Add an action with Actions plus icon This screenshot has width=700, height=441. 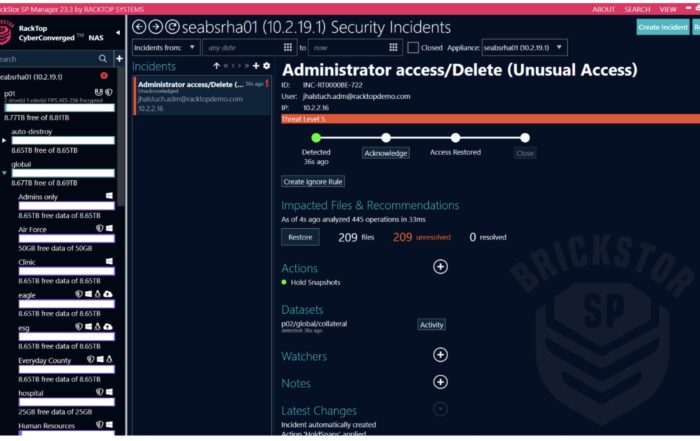pos(440,266)
